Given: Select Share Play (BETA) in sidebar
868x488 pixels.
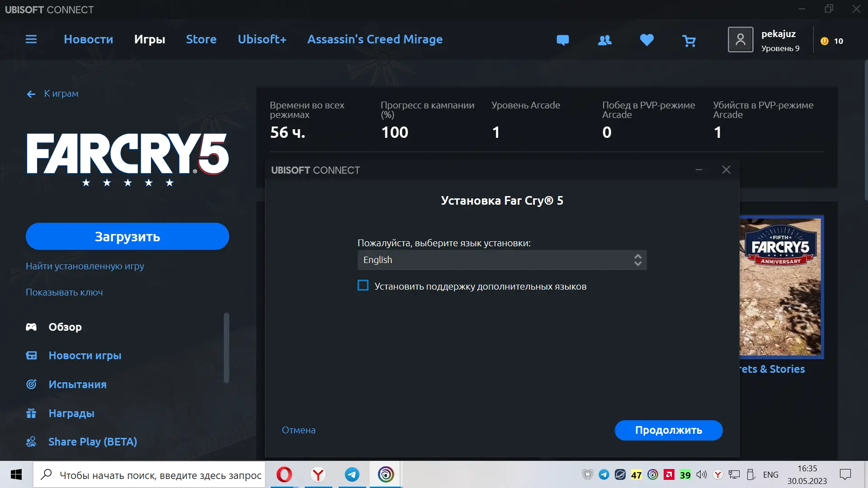Looking at the screenshot, I should point(93,442).
